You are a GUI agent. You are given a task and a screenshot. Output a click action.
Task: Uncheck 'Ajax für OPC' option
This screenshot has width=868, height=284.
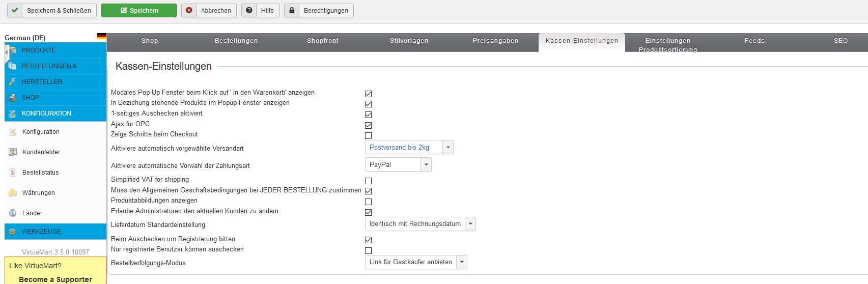tap(368, 125)
